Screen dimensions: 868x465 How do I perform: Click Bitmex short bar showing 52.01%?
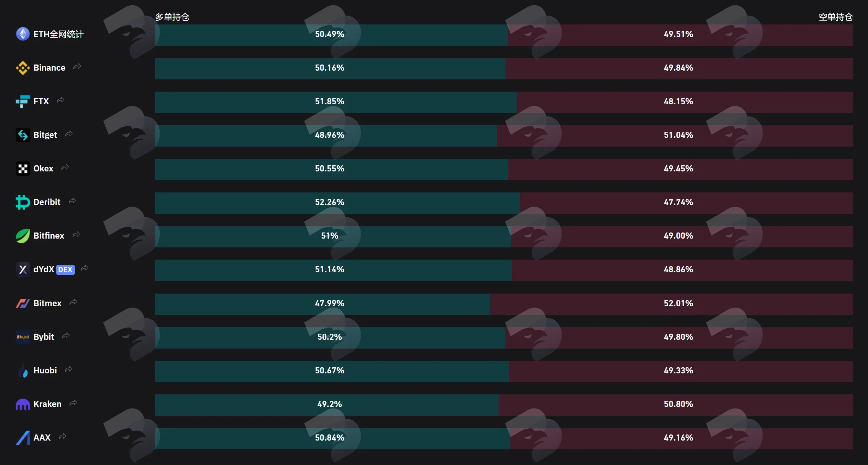(672, 304)
